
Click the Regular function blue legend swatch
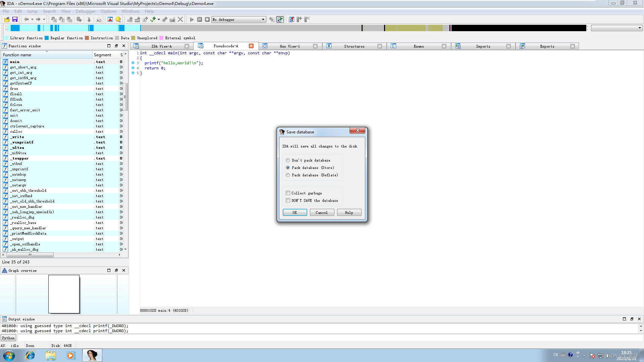click(x=47, y=38)
